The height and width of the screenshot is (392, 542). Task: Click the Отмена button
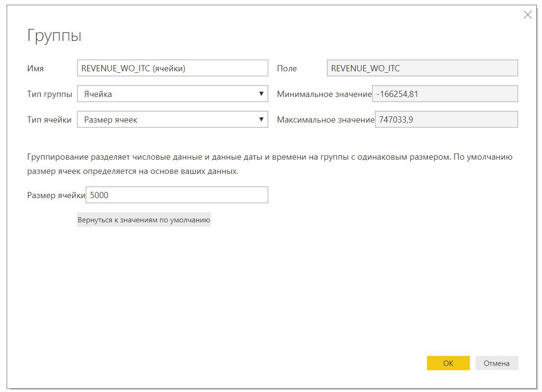pyautogui.click(x=496, y=363)
